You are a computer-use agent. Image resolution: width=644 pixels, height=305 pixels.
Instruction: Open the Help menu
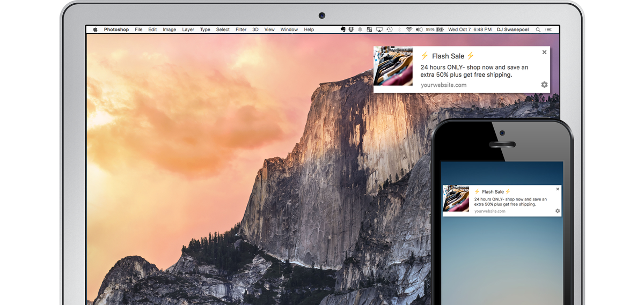309,29
